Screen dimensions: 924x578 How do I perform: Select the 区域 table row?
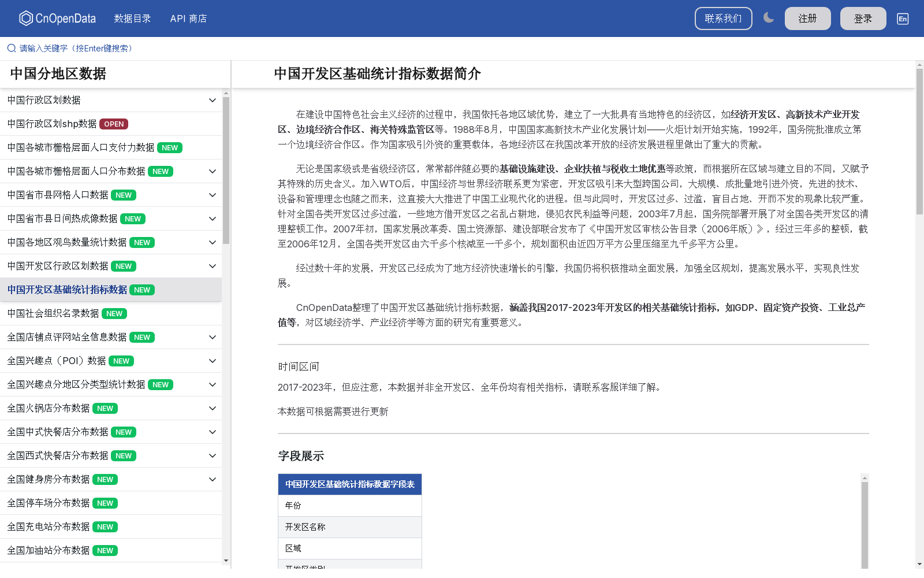click(350, 549)
